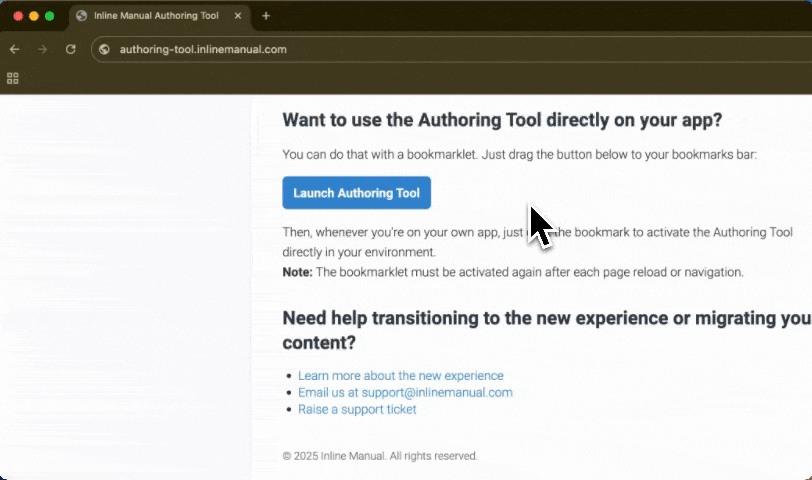Click the tab's globe favicon
This screenshot has height=480, width=812.
click(81, 16)
